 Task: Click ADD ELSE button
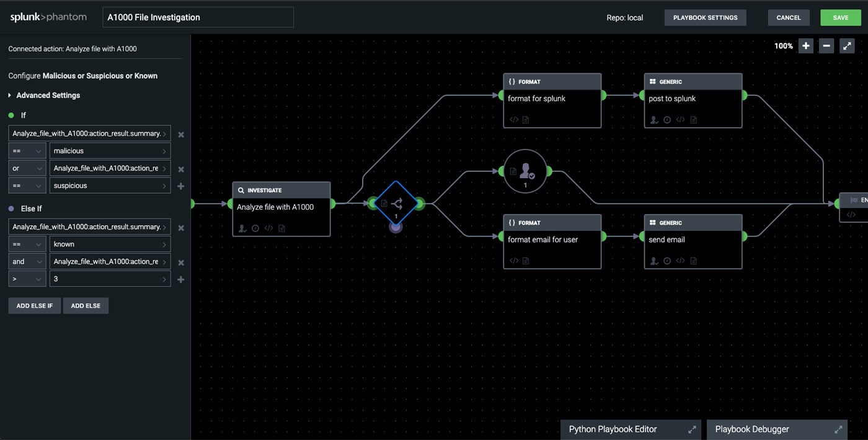click(86, 305)
